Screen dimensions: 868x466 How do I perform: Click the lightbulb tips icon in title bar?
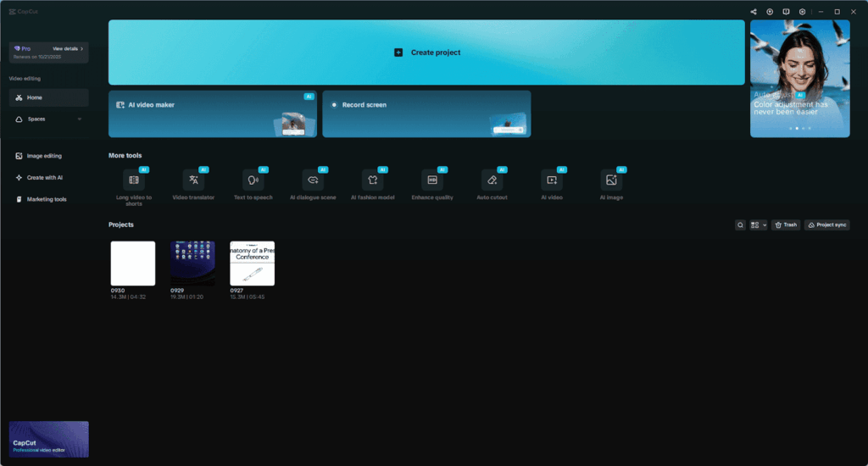click(x=770, y=12)
